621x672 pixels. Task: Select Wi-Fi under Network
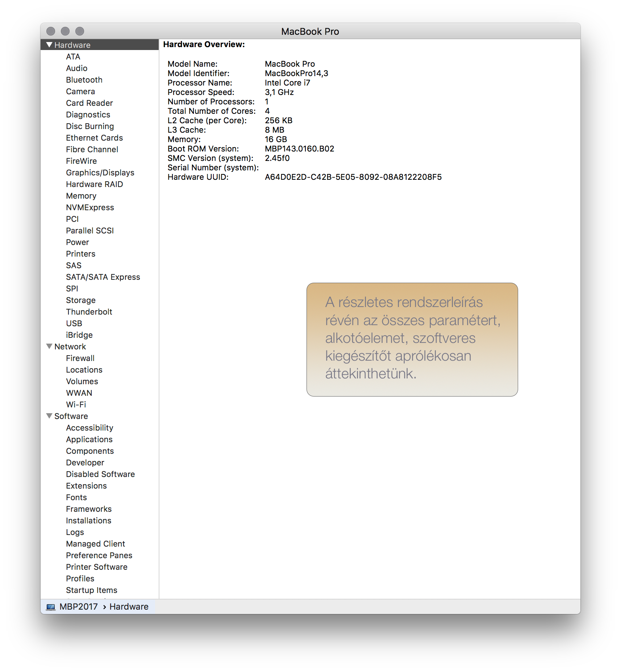click(x=76, y=405)
